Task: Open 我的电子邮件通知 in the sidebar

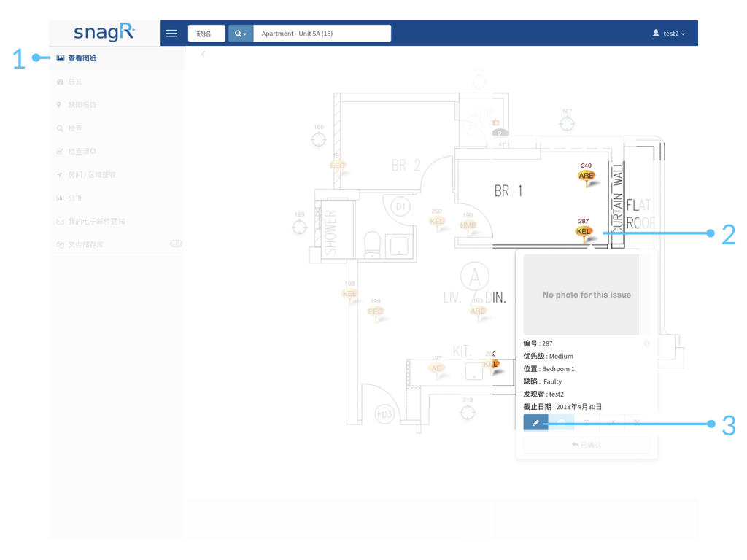Action: (117, 222)
